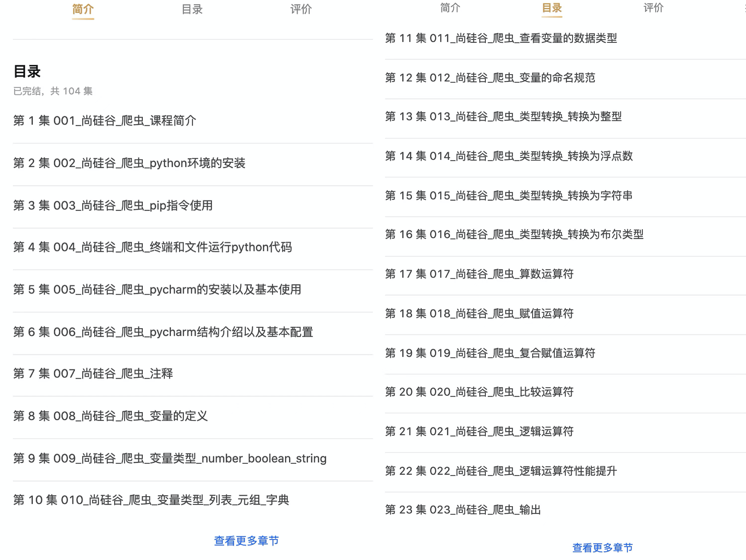
Task: Open episode 5 pycharm的安装以及基本使用
Action: click(x=157, y=289)
